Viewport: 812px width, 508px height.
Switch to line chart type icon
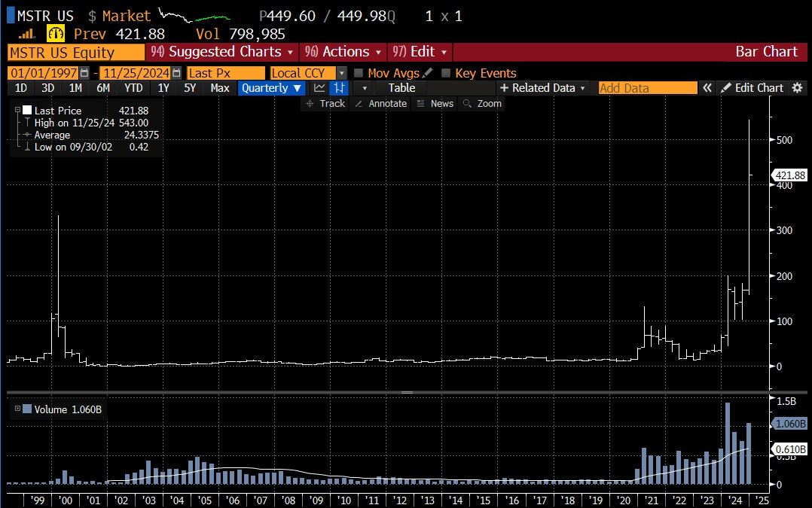point(319,88)
